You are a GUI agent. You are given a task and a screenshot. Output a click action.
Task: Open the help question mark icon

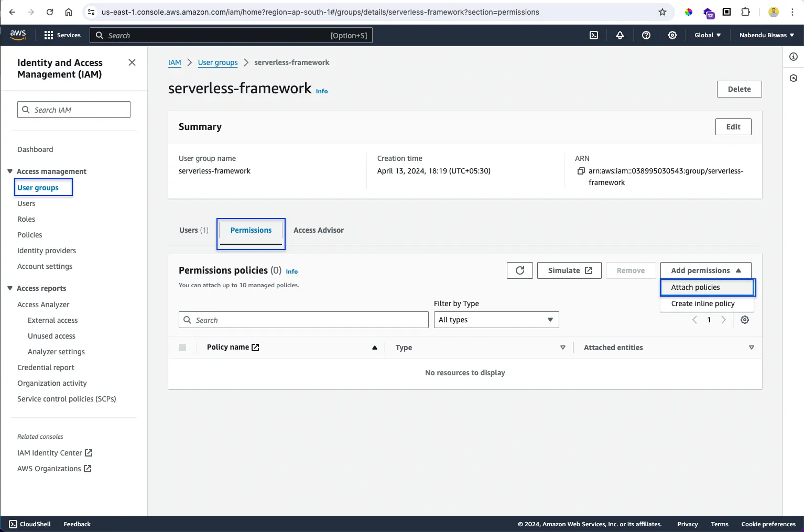[x=646, y=35]
